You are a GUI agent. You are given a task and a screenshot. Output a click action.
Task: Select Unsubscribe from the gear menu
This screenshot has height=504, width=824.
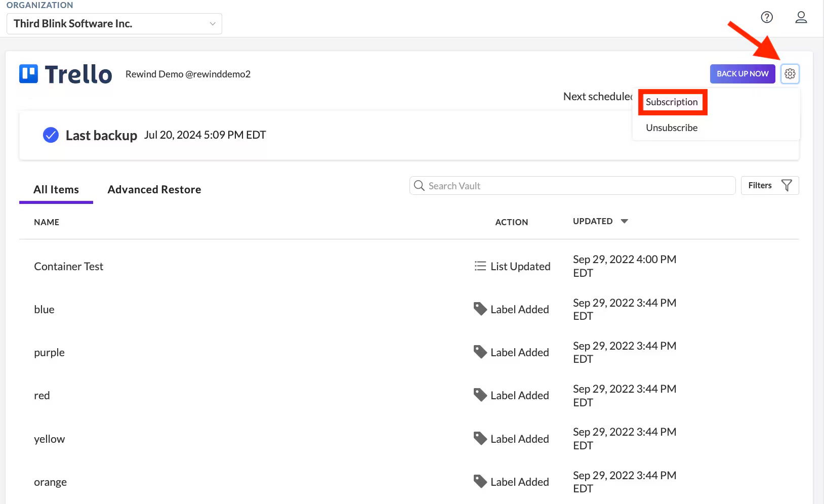tap(672, 128)
